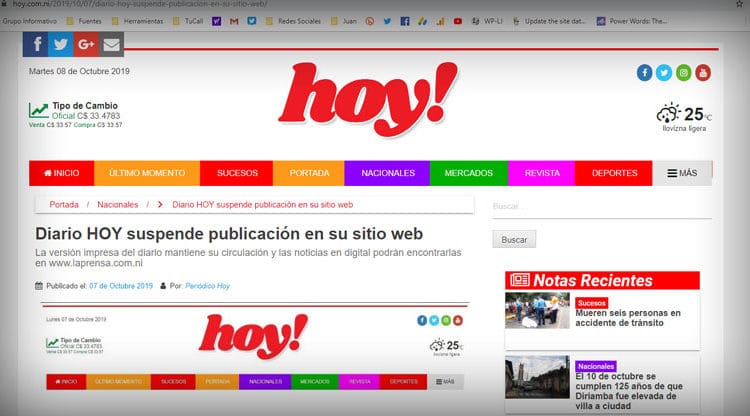Click the Buscar button
750x416 pixels.
pyautogui.click(x=514, y=240)
